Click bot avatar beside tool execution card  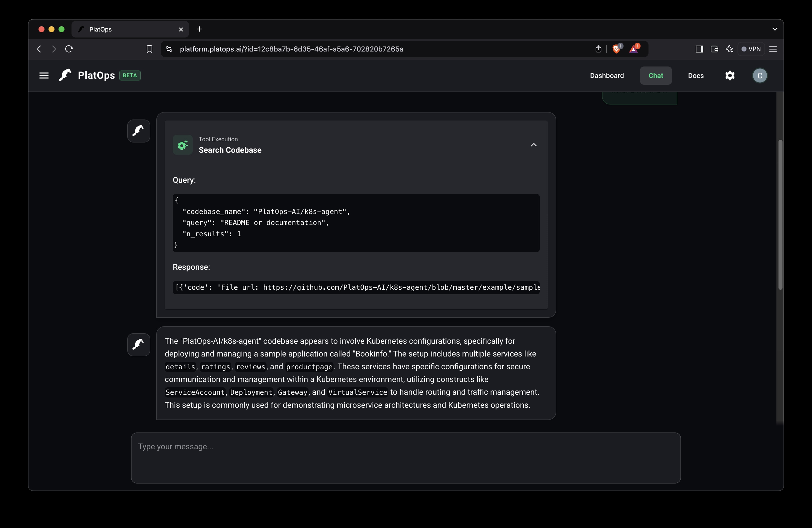pos(138,131)
